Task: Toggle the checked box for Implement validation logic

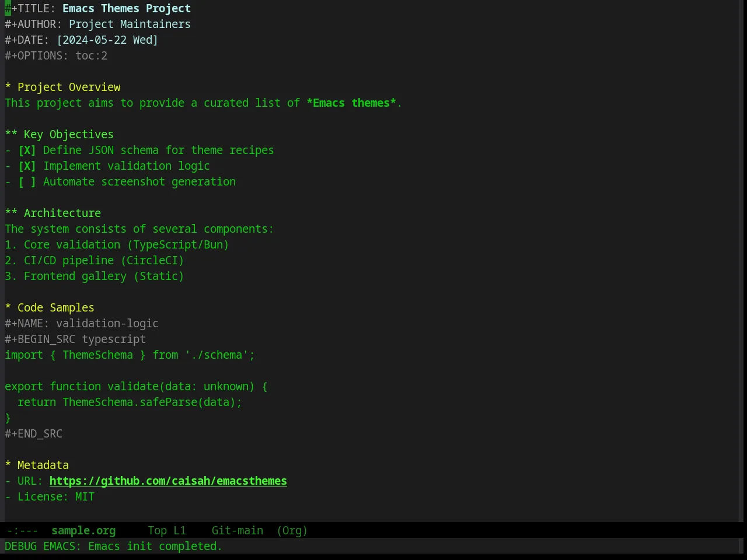Action: point(27,166)
